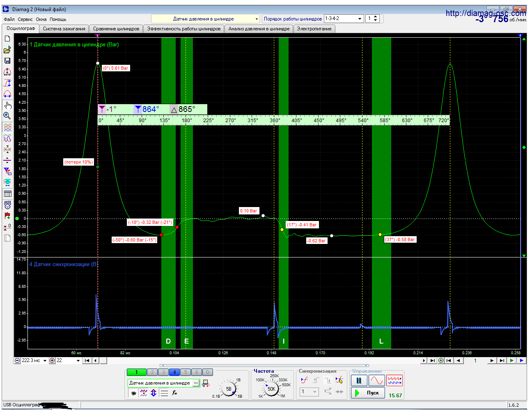The image size is (532, 410).
Task: Select the horizontal stretch waveform tool
Action: click(x=7, y=94)
